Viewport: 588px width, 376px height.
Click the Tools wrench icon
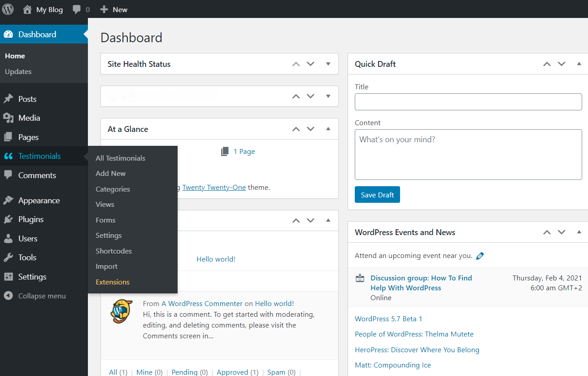[x=8, y=258]
